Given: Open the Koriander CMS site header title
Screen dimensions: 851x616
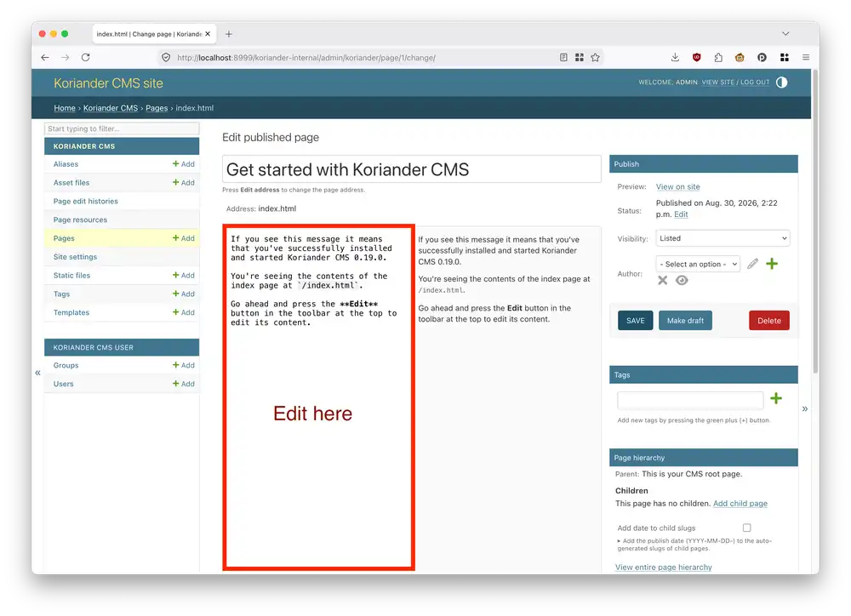Looking at the screenshot, I should coord(109,83).
